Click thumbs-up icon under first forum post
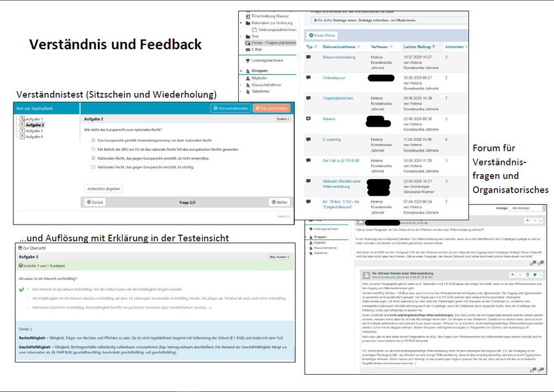This screenshot has width=554, height=392. pyautogui.click(x=534, y=263)
